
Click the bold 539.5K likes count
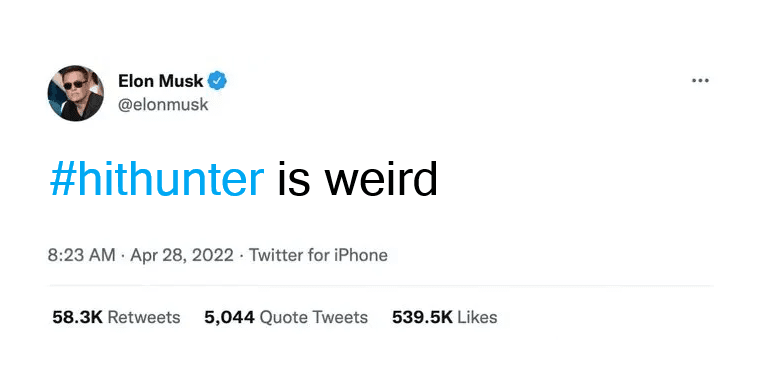coord(422,317)
